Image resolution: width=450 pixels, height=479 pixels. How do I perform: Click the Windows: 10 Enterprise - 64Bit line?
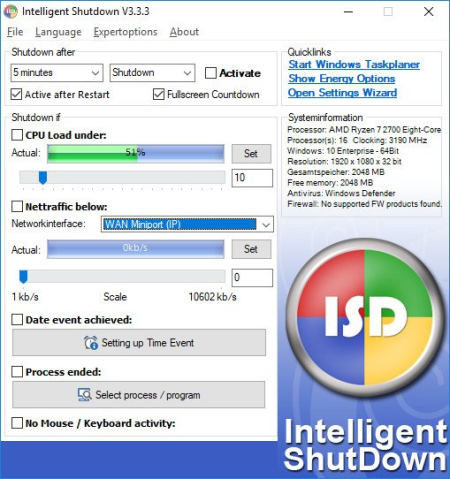343,151
